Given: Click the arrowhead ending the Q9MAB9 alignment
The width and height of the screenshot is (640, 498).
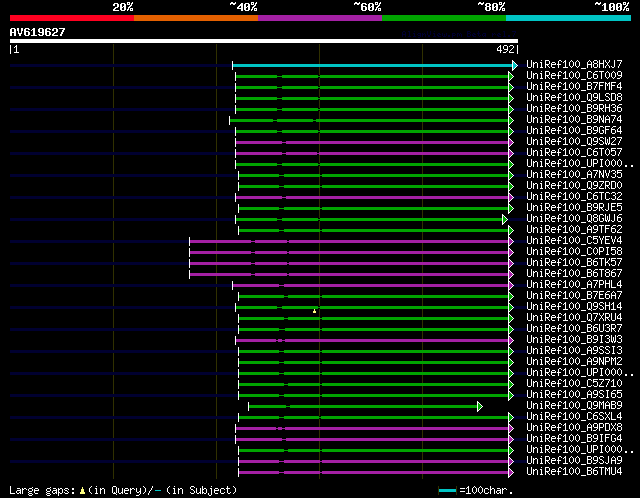Looking at the screenshot, I should pyautogui.click(x=480, y=407).
